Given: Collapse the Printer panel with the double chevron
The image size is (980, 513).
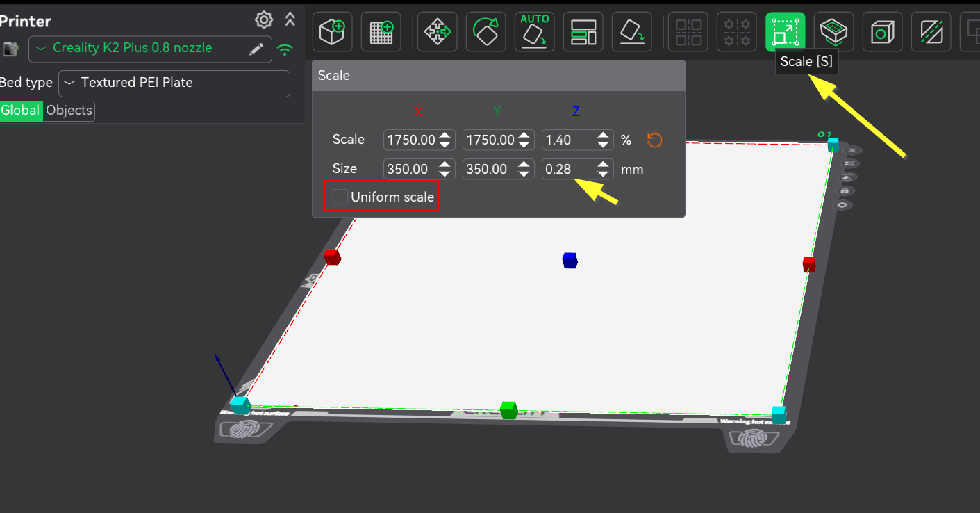Looking at the screenshot, I should (x=290, y=19).
